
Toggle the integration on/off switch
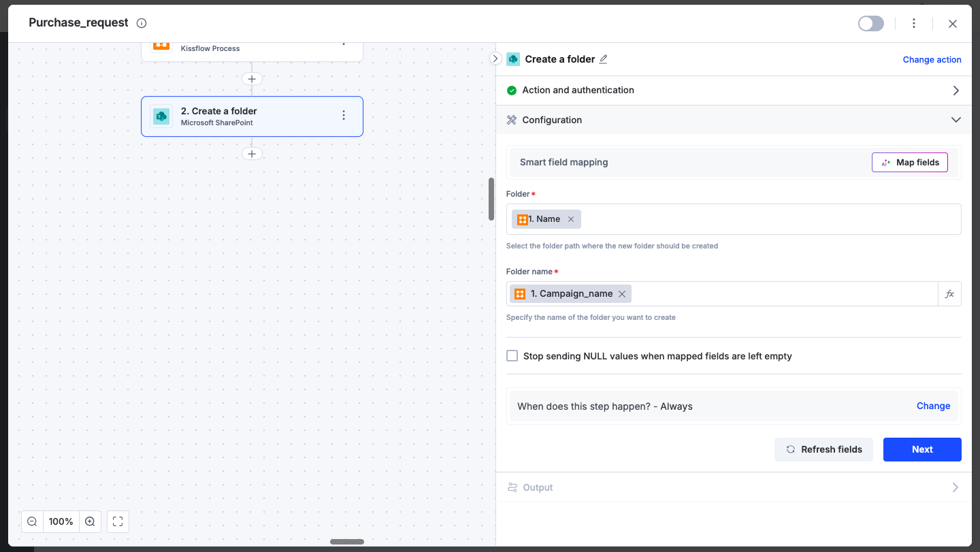[871, 24]
